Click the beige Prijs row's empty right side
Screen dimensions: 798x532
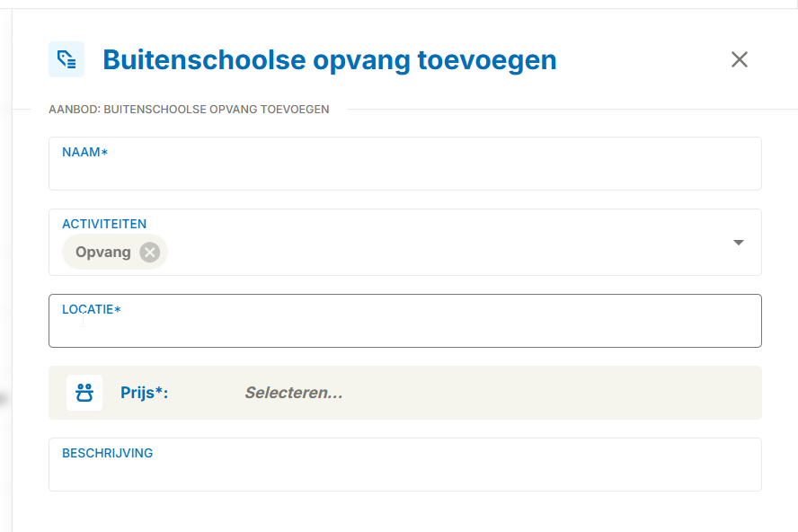click(x=584, y=393)
